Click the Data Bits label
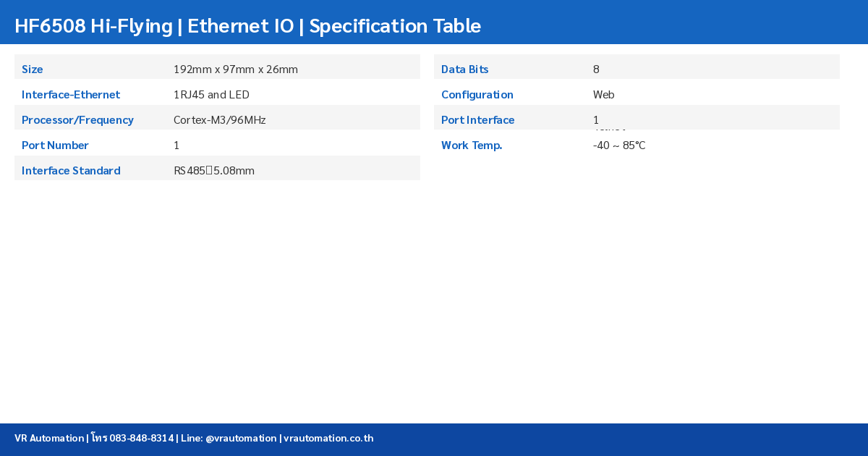 point(465,69)
